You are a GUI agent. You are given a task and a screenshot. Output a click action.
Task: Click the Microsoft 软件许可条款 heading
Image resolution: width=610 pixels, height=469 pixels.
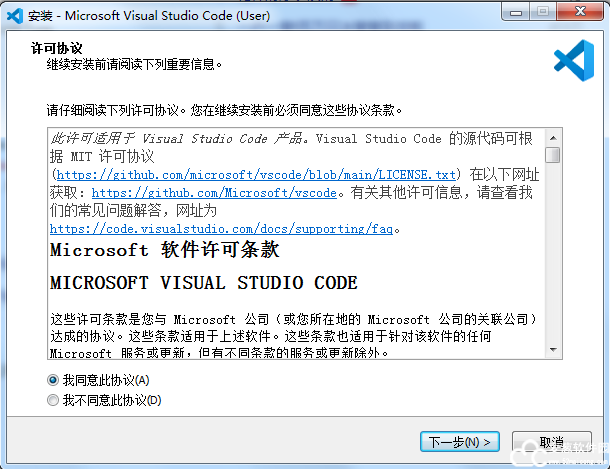[x=165, y=250]
